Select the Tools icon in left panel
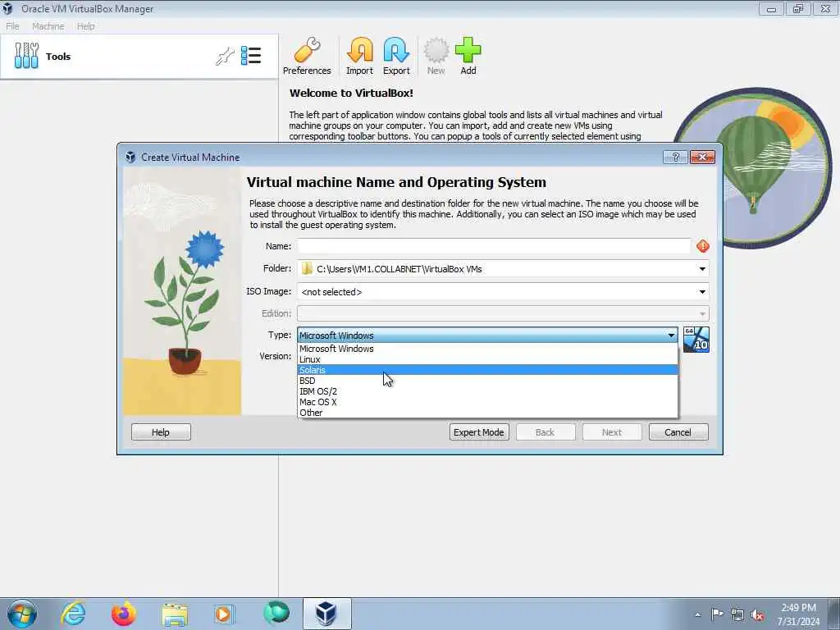The image size is (840, 630). click(x=26, y=56)
